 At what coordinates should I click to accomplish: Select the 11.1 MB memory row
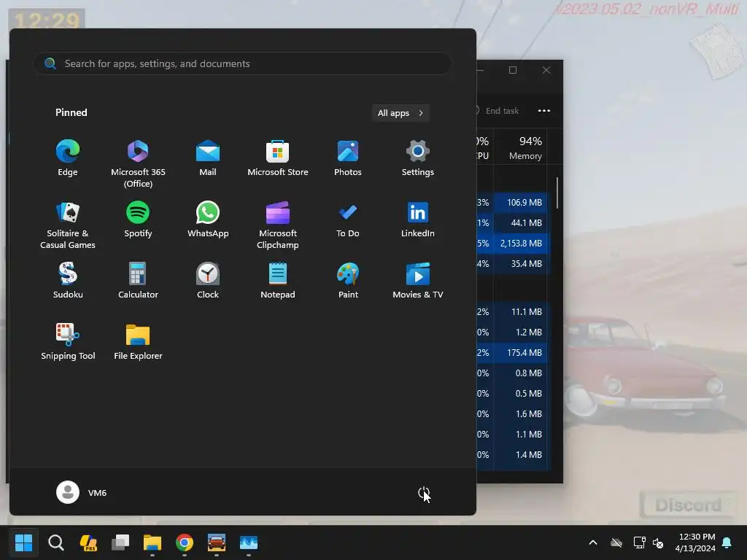514,311
